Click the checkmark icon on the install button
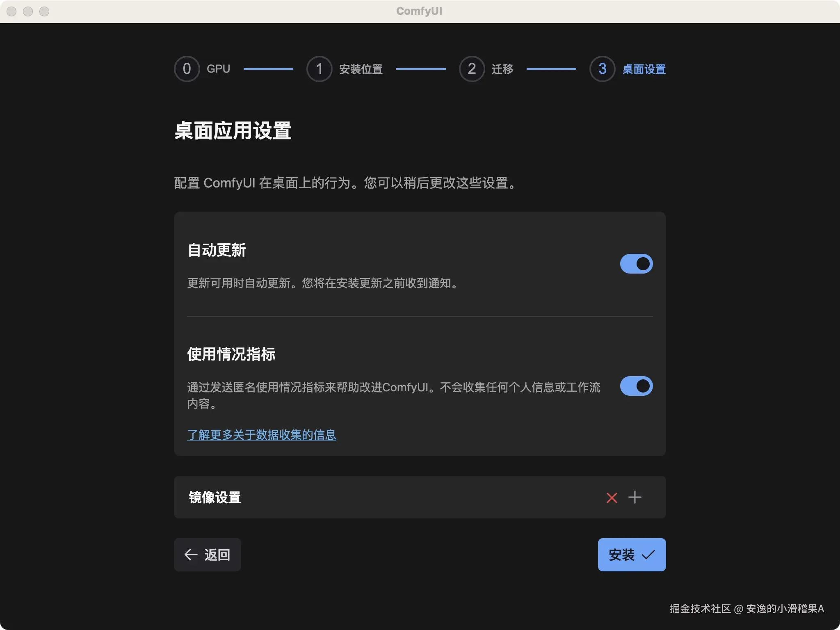 [x=648, y=555]
